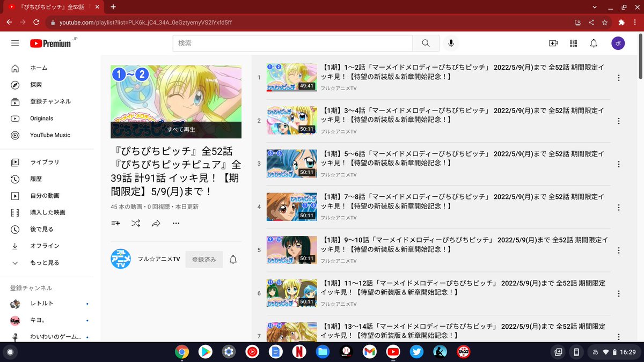The height and width of the screenshot is (362, 644).
Task: Click the search magnifier button
Action: click(x=426, y=43)
